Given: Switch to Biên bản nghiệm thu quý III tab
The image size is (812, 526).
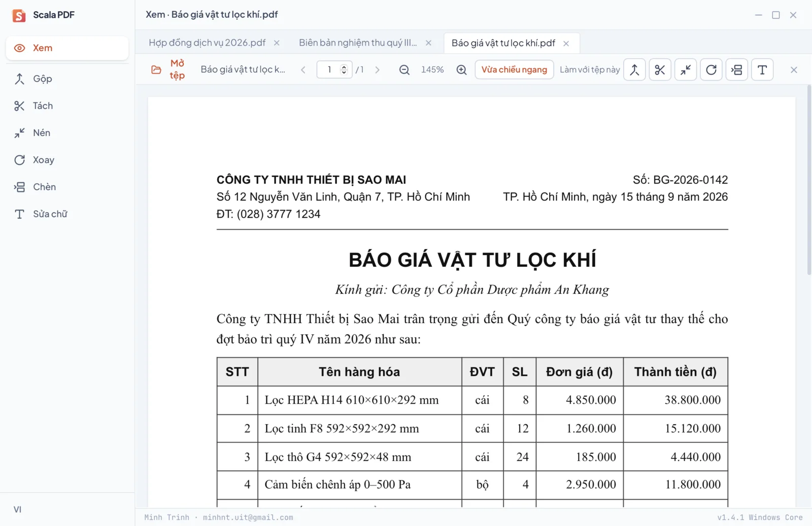Looking at the screenshot, I should 358,43.
